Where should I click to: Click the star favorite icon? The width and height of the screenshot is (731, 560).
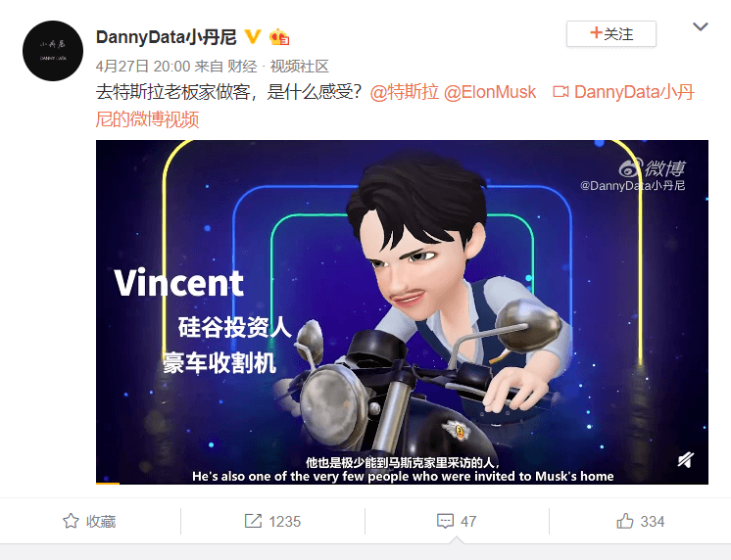[71, 521]
